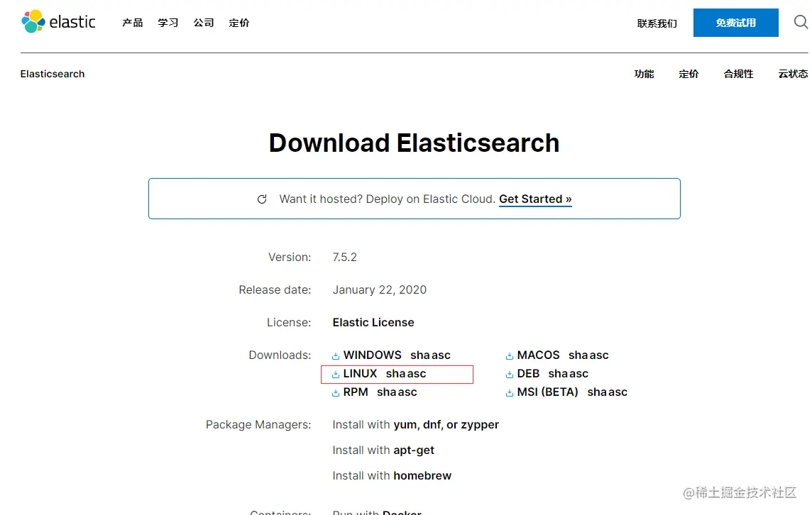Click the Elastic logo
This screenshot has height=515, width=812.
(x=58, y=22)
